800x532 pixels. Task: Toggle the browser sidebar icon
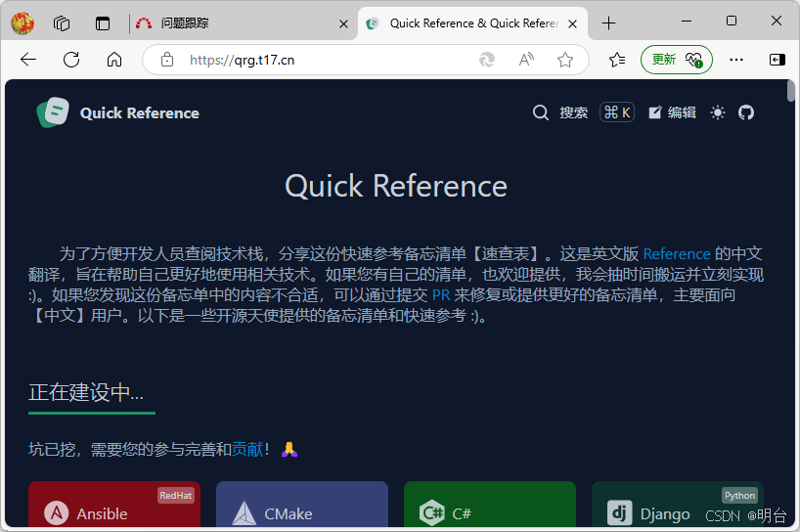[778, 60]
